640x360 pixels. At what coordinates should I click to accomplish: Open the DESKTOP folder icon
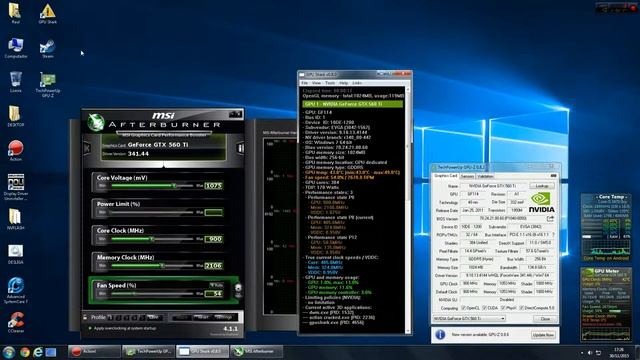point(16,116)
